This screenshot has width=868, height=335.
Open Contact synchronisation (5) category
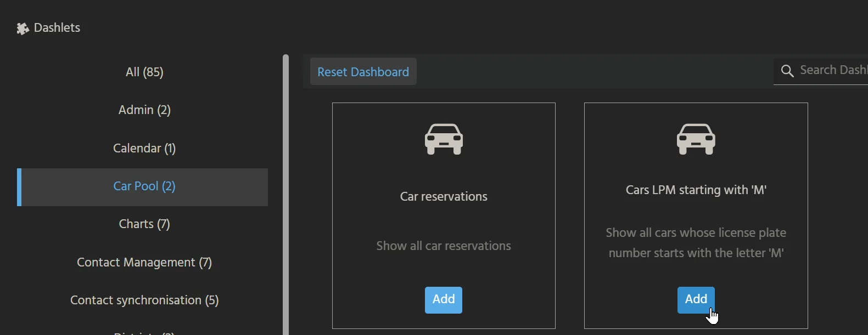coord(144,300)
